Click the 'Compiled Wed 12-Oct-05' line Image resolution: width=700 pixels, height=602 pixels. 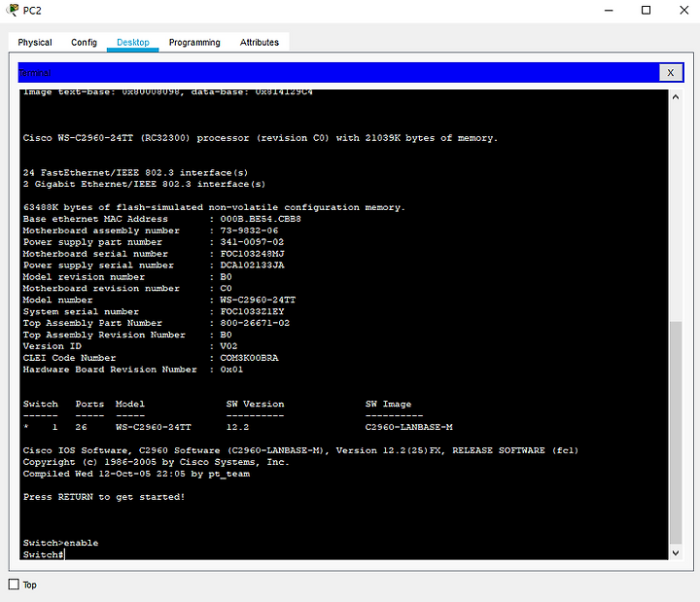coord(136,474)
